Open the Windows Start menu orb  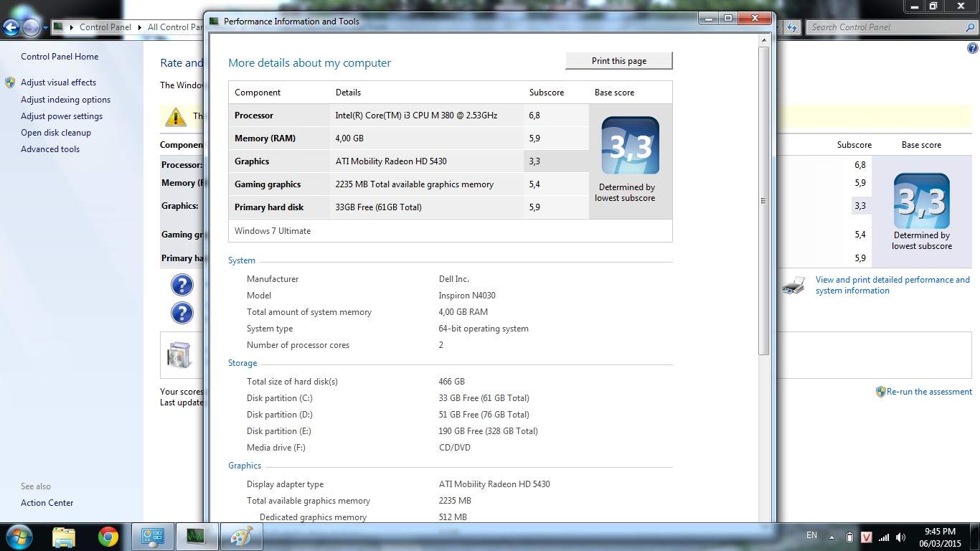[18, 537]
